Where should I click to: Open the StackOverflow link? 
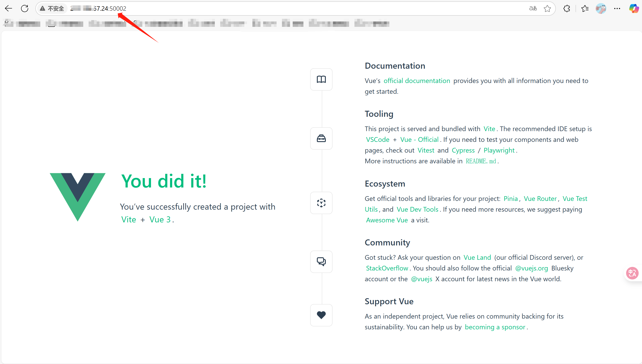click(387, 268)
